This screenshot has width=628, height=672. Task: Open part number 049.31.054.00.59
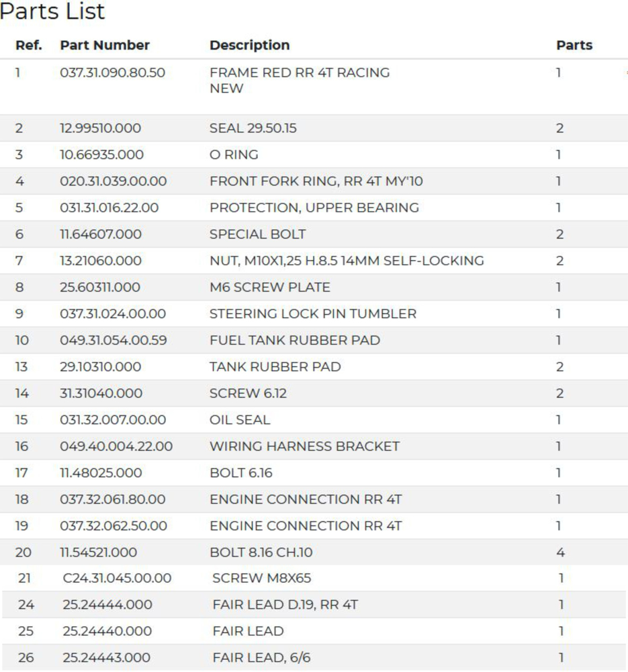pyautogui.click(x=113, y=340)
